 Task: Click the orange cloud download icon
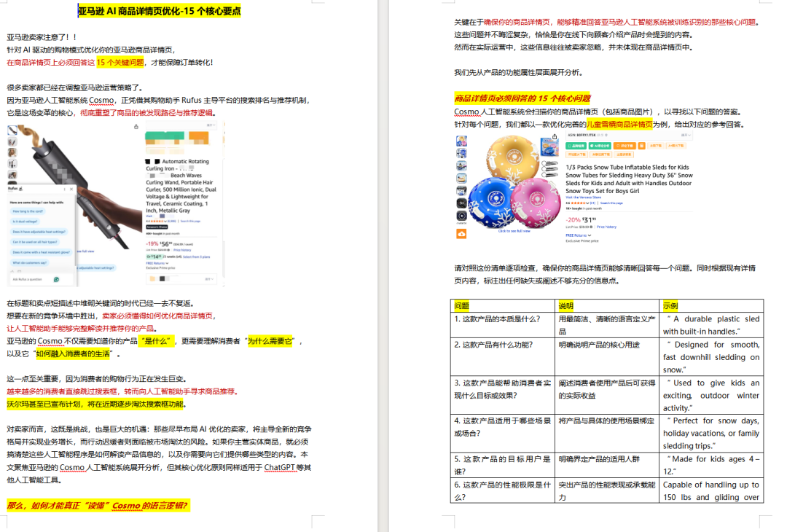[461, 234]
